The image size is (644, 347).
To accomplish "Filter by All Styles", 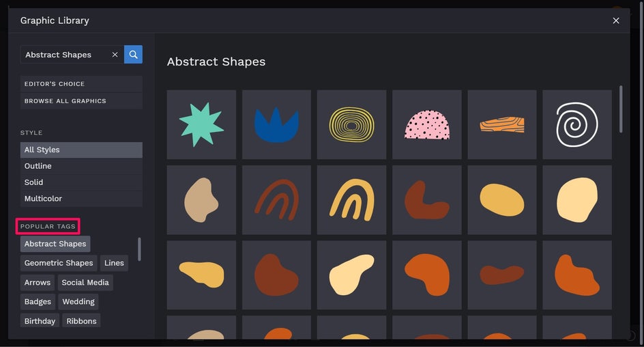I will pyautogui.click(x=81, y=150).
